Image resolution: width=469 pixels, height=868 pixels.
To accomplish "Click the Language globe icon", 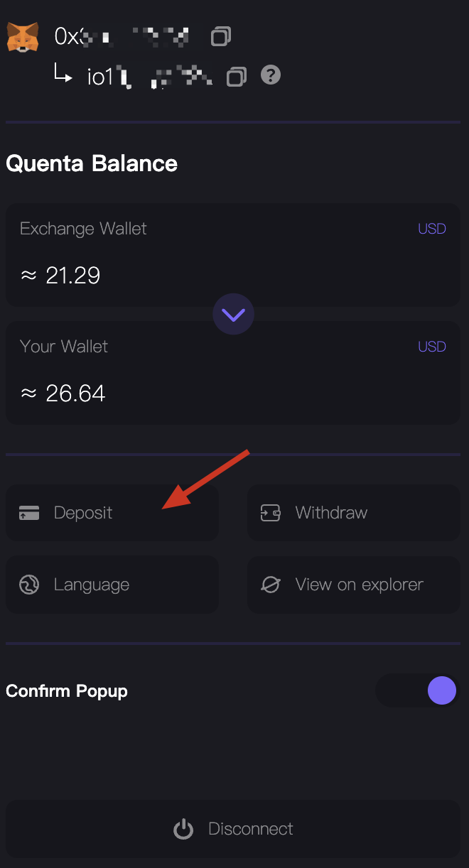I will pyautogui.click(x=29, y=585).
